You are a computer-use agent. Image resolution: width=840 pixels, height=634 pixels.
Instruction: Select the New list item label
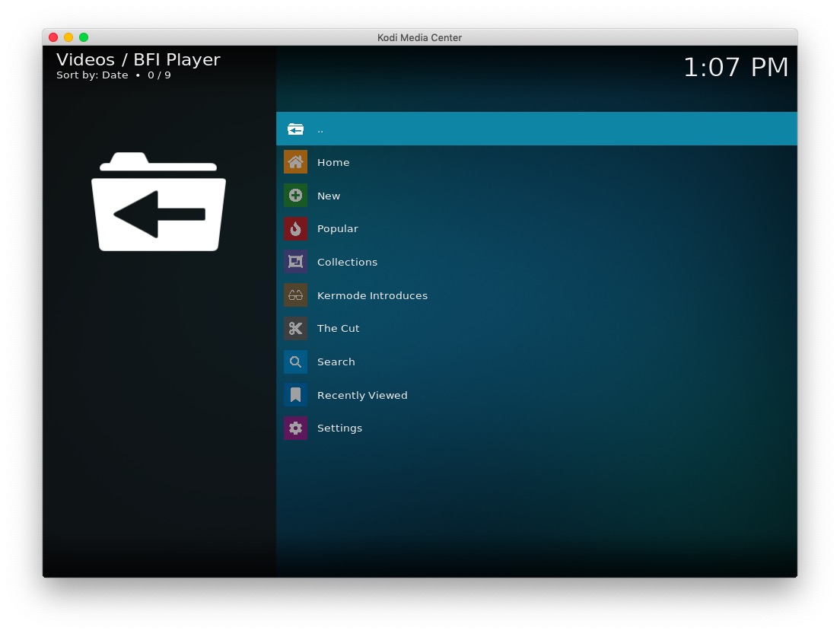tap(329, 196)
